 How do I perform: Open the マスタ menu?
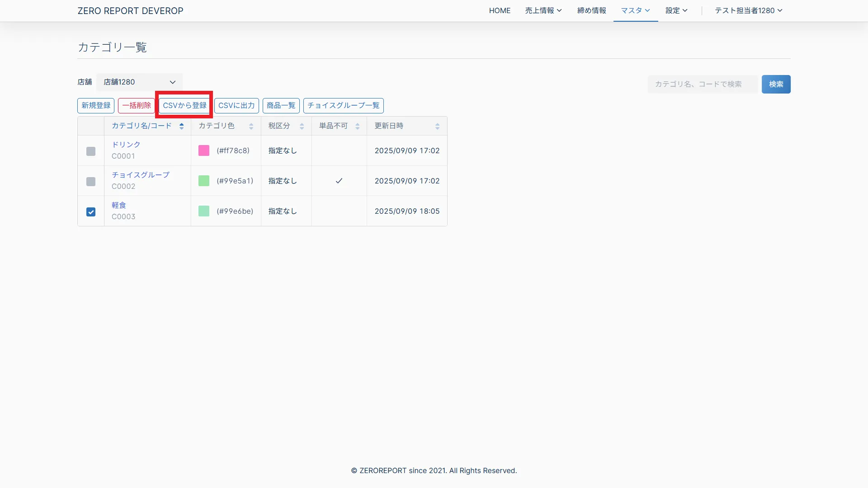point(635,10)
